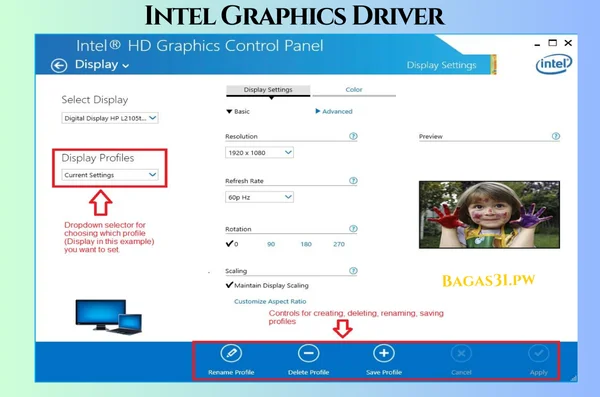Collapse the Basic settings section

pyautogui.click(x=238, y=111)
